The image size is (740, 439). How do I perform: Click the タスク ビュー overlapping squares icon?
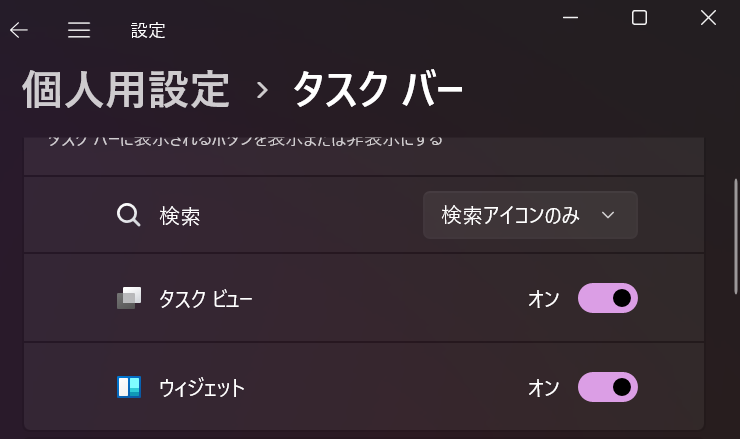pyautogui.click(x=129, y=298)
